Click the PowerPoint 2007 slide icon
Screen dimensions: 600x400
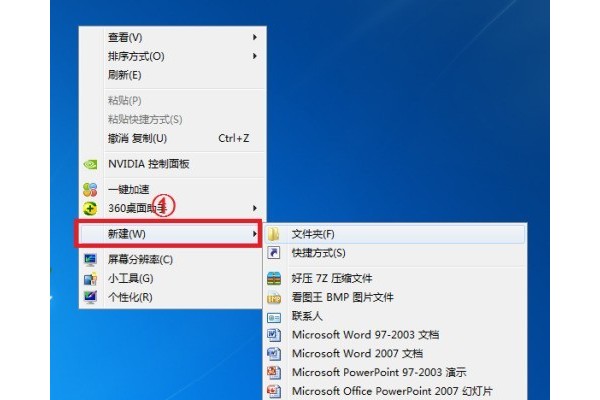point(274,391)
